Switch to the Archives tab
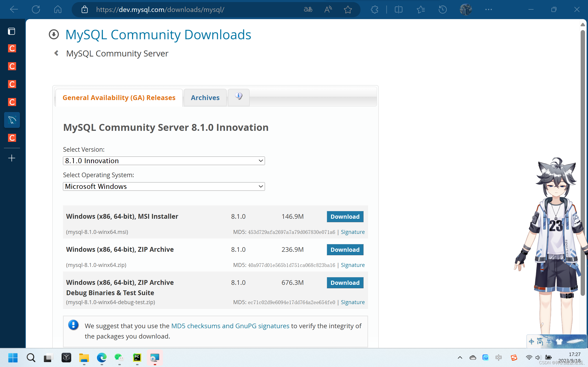This screenshot has width=588, height=367. (x=205, y=97)
